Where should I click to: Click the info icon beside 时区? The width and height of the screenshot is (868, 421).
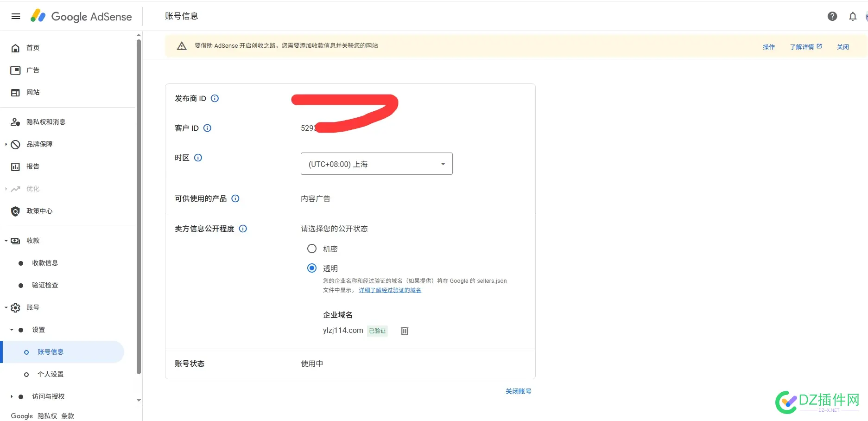click(198, 158)
